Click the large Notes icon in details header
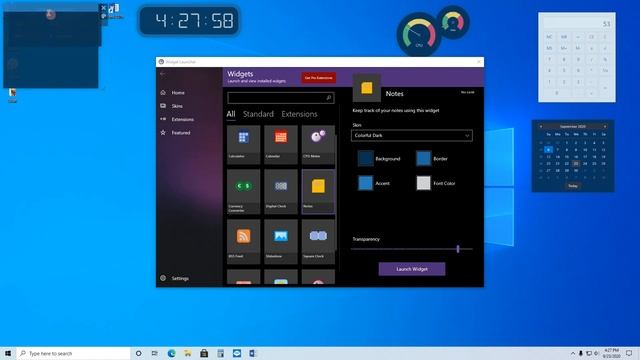640x360 pixels. [367, 88]
